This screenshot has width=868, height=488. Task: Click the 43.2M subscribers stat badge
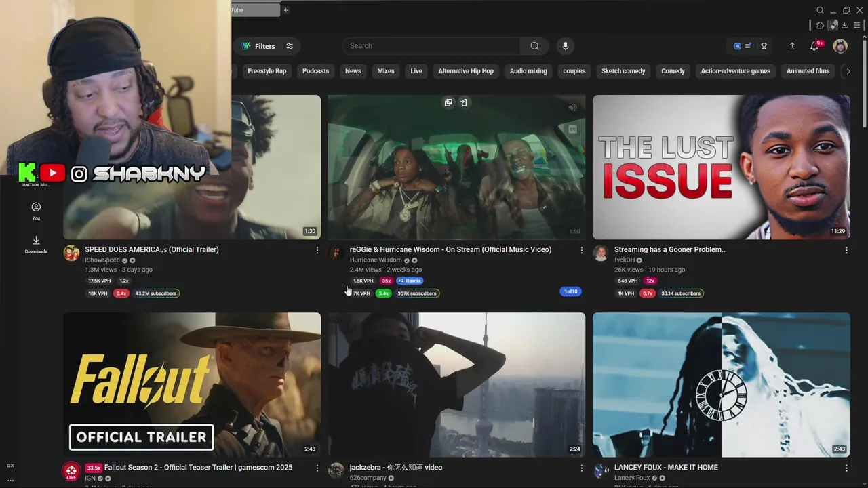click(x=156, y=293)
